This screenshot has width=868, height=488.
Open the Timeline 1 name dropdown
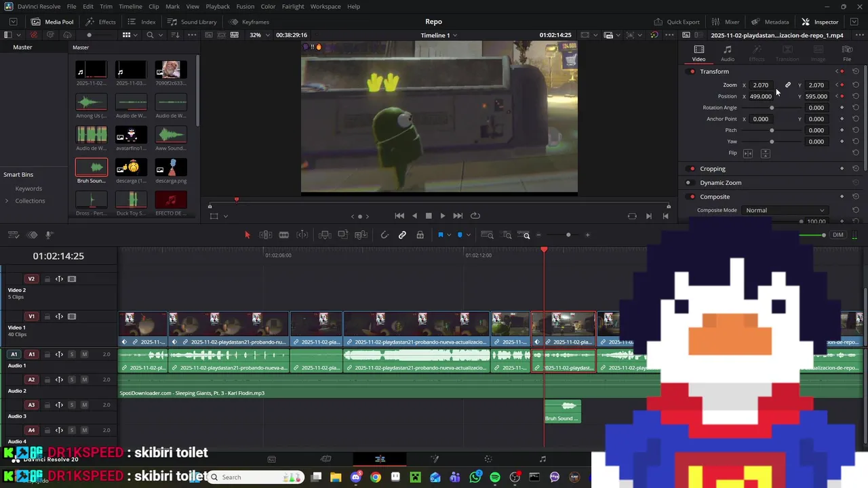coord(439,35)
